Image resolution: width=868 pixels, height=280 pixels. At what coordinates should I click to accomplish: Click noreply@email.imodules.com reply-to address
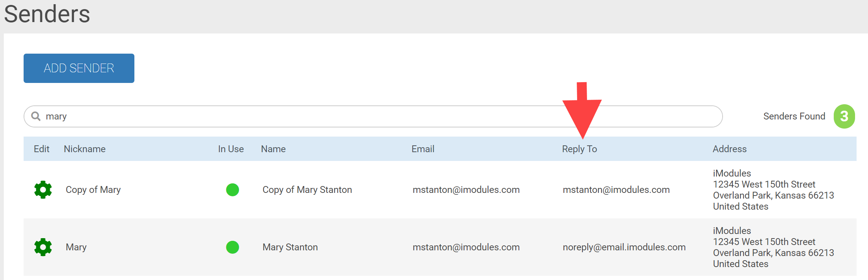pos(624,247)
